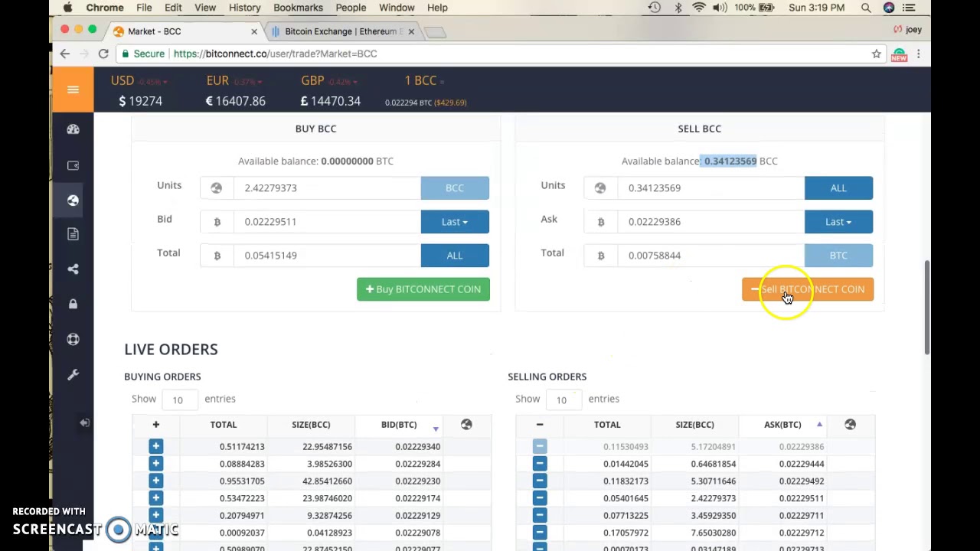Reload the page
Image resolution: width=980 pixels, height=551 pixels.
coord(103,54)
